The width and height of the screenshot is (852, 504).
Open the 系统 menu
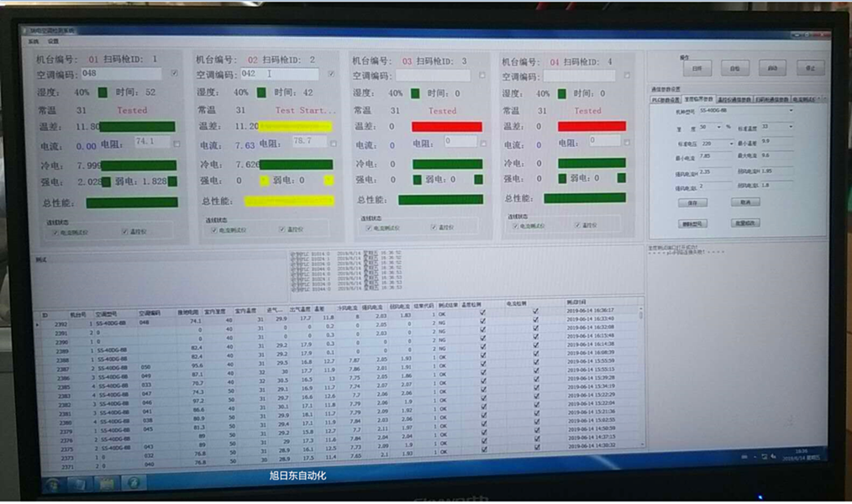click(33, 40)
